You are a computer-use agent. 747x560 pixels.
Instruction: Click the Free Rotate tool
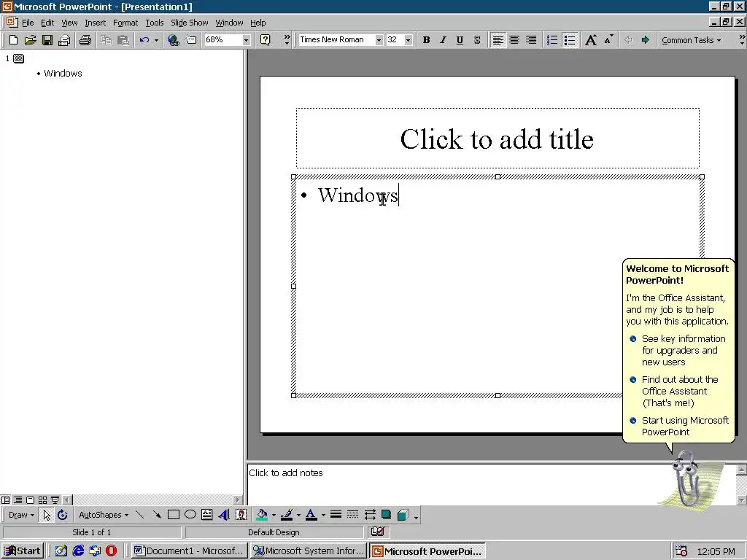tap(63, 515)
